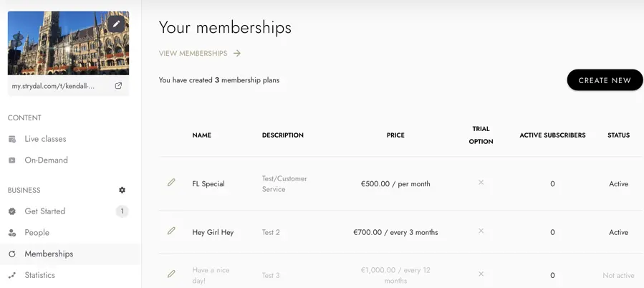Click the edit pencil on the cover photo
The image size is (644, 288).
point(117,24)
